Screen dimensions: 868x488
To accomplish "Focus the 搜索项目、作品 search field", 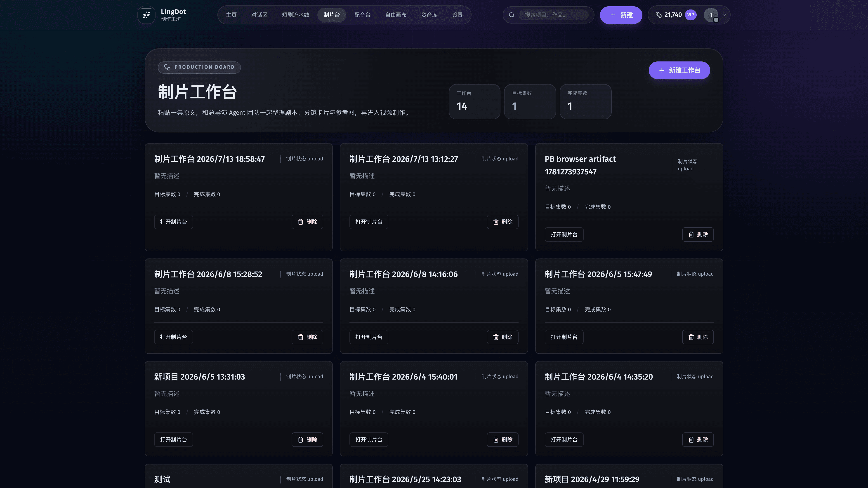I will click(553, 15).
